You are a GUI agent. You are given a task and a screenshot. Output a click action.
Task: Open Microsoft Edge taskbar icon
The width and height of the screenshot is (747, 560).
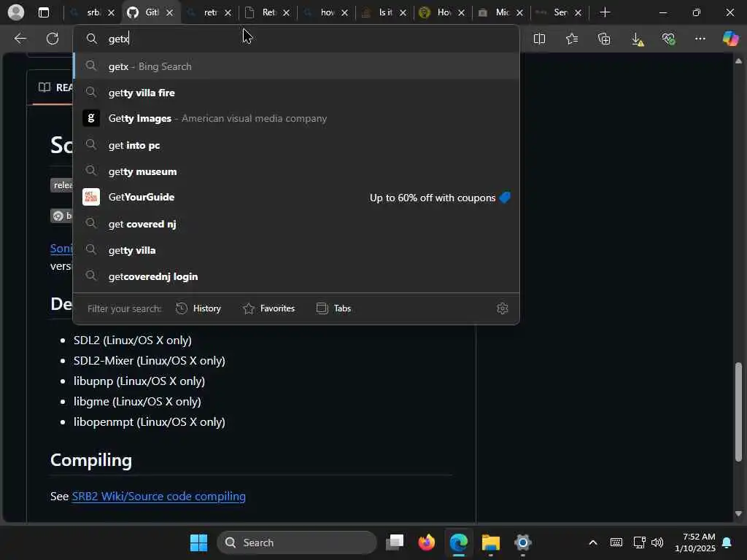tap(459, 542)
